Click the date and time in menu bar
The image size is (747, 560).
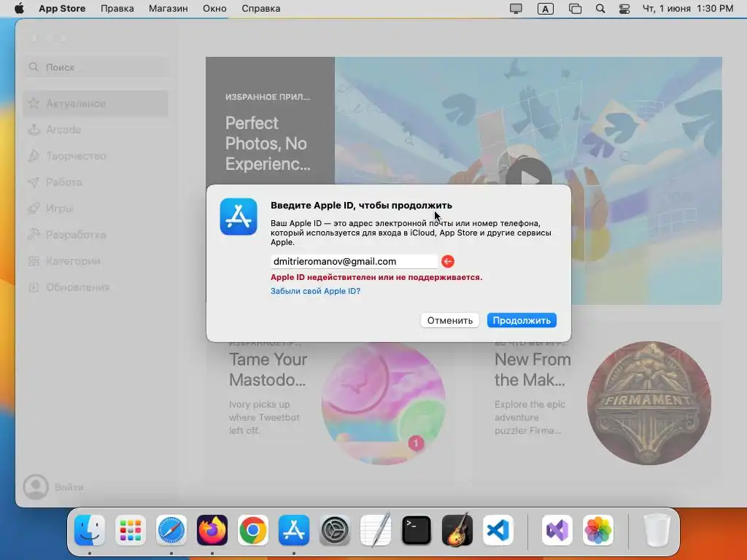click(x=687, y=9)
